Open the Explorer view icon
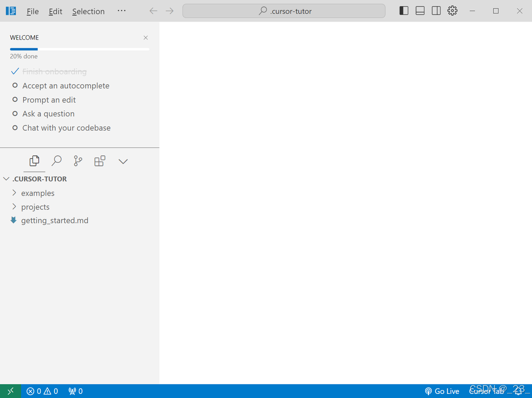 tap(34, 161)
